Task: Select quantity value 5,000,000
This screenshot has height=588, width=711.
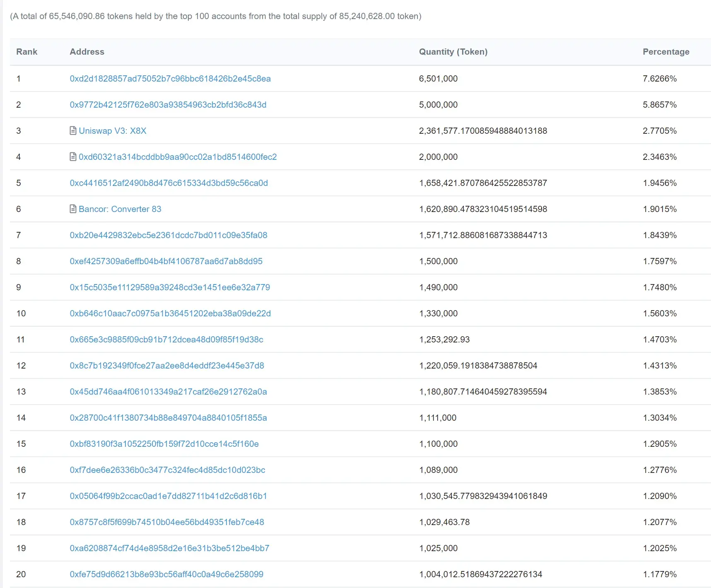Action: point(439,105)
